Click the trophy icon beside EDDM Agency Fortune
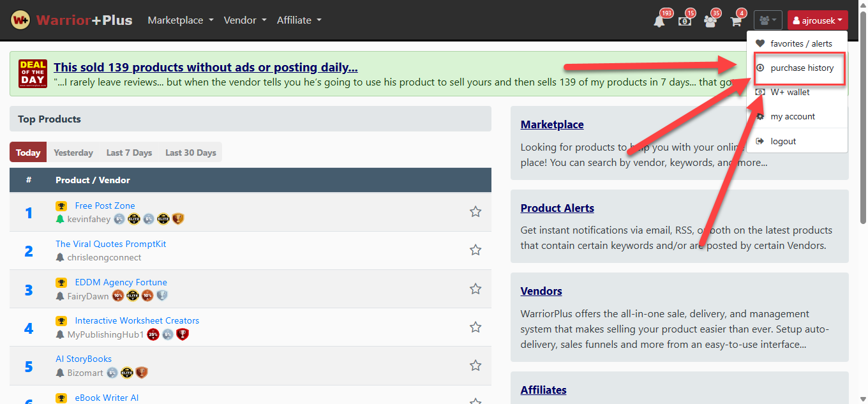The width and height of the screenshot is (868, 404). [x=61, y=282]
